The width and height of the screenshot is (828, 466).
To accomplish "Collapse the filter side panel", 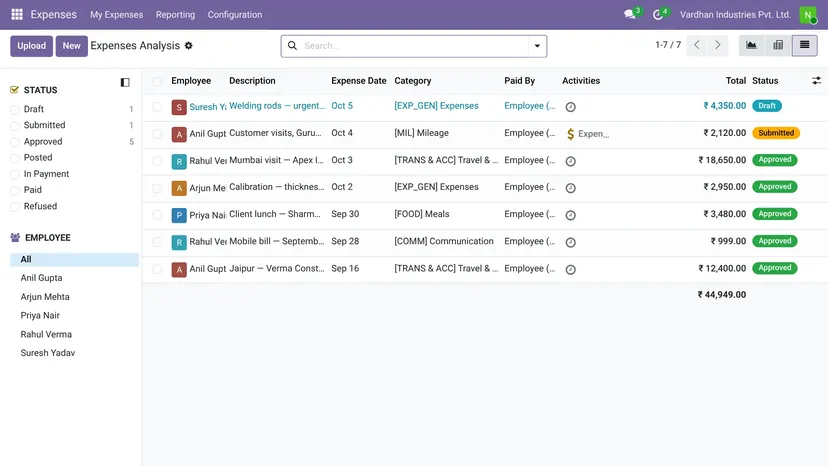I will coord(125,82).
